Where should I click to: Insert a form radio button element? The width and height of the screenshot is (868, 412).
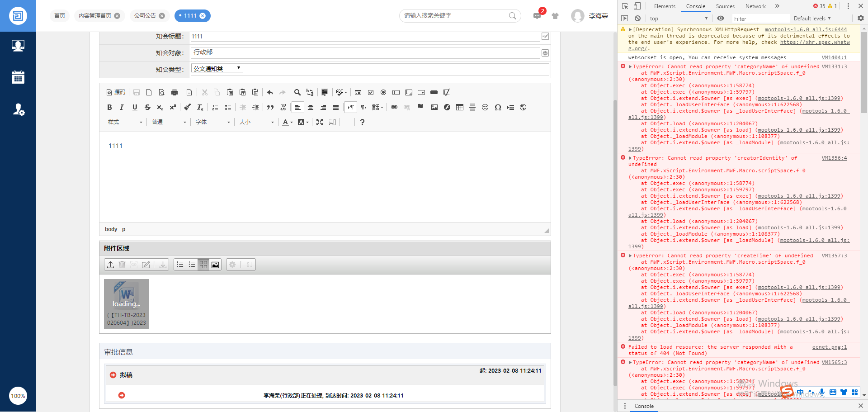tap(383, 92)
